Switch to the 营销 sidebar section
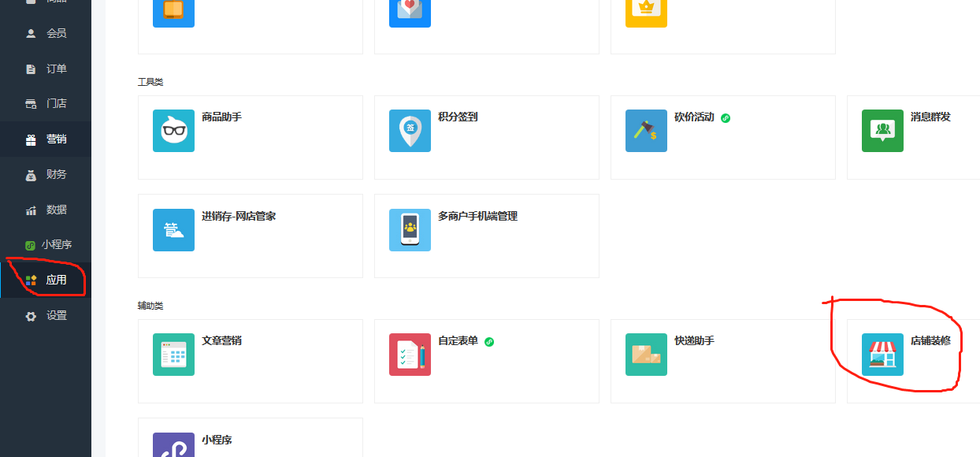The image size is (980, 457). click(46, 139)
